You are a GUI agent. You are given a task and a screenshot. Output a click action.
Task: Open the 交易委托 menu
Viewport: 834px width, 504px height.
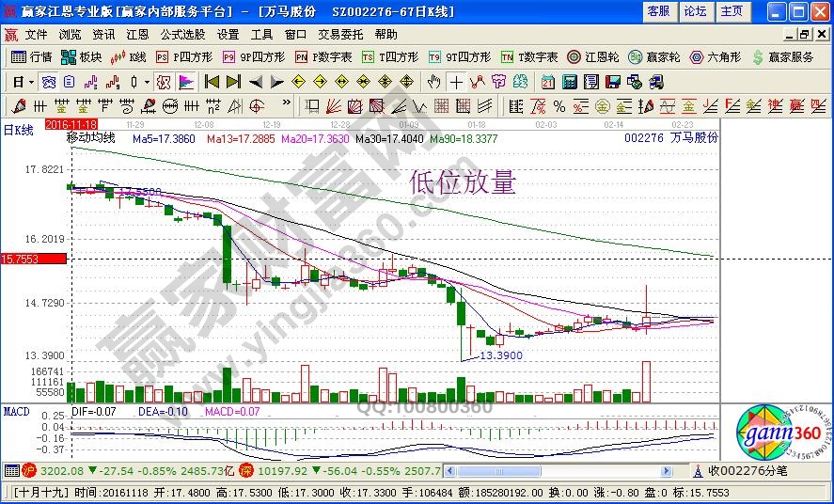pos(340,34)
